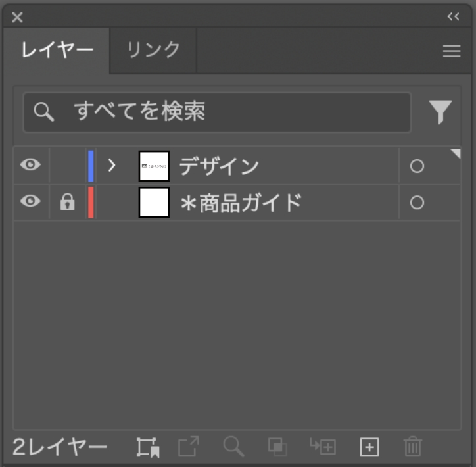476x467 pixels.
Task: Click the ＊商品ガイド layer target circle
Action: (417, 203)
